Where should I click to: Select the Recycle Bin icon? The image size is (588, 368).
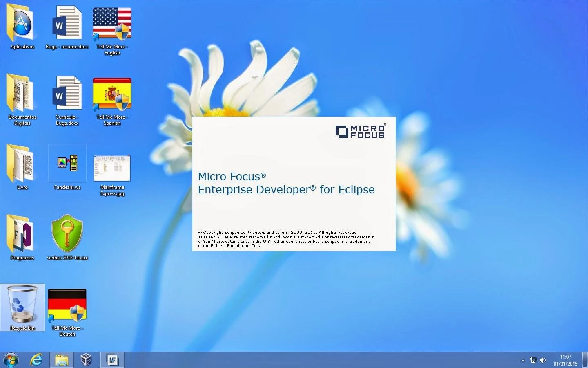coord(22,307)
